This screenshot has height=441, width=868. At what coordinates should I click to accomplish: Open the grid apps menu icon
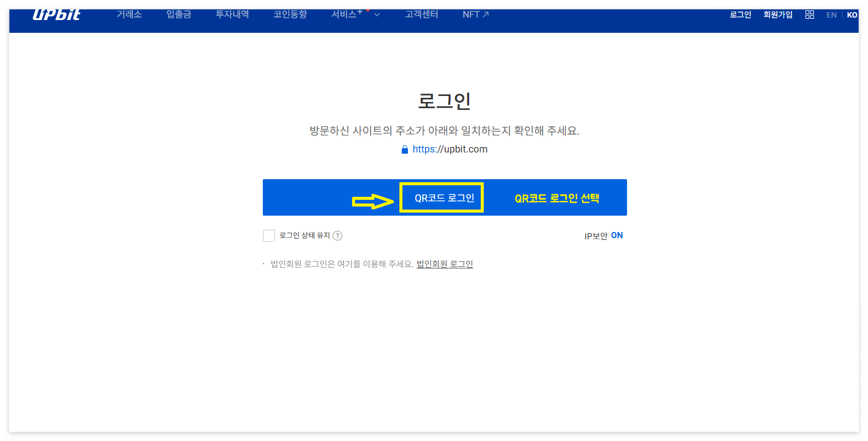click(810, 14)
